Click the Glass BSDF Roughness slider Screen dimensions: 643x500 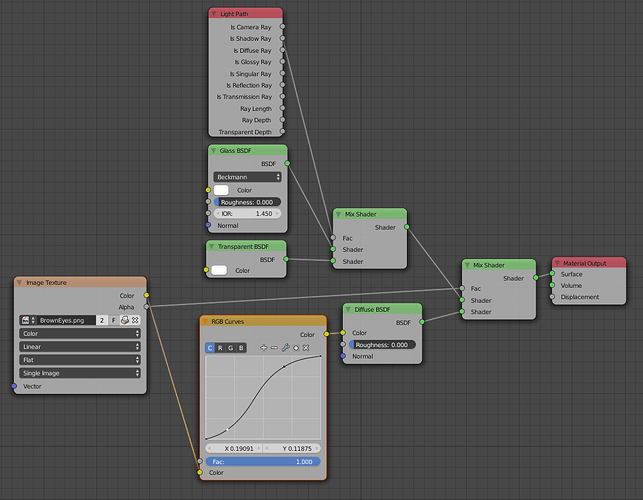pos(247,202)
